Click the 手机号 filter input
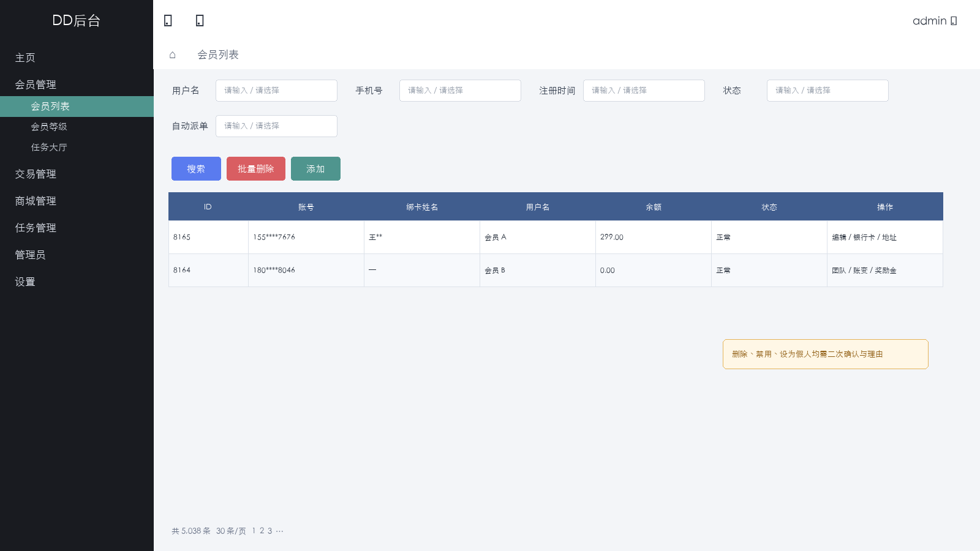This screenshot has height=551, width=980. [x=460, y=91]
